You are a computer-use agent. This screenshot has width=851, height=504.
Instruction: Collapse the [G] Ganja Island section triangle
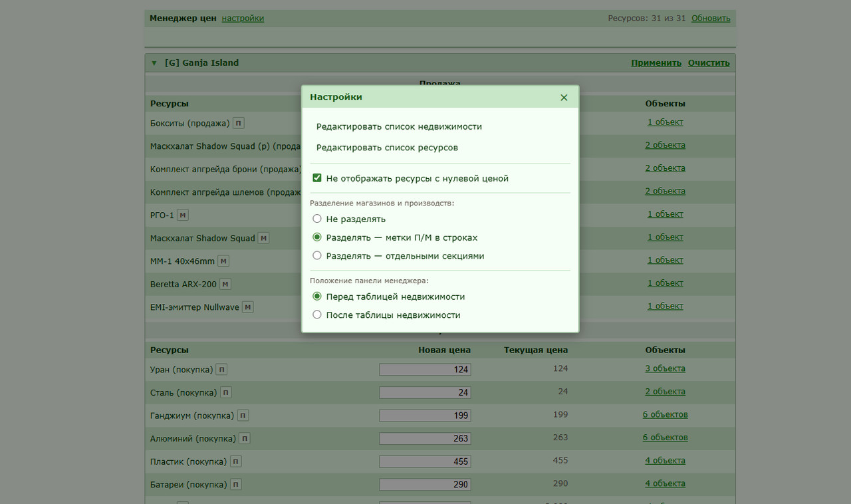tap(154, 63)
